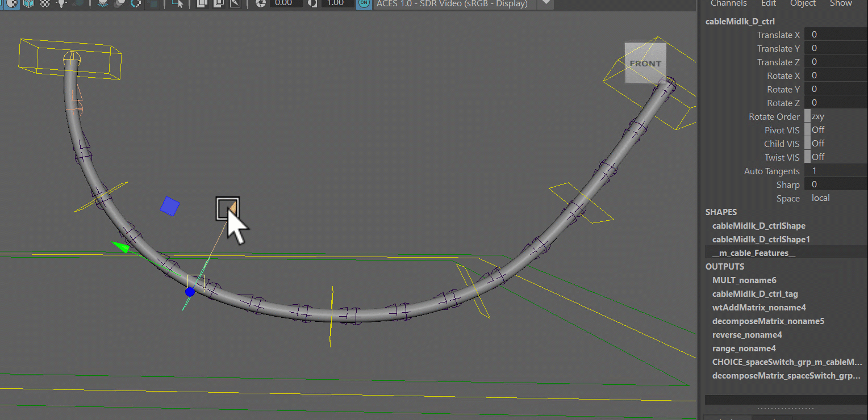Screen dimensions: 868x420
Task: Select the vertical yellow control at cable bottom
Action: click(x=332, y=316)
